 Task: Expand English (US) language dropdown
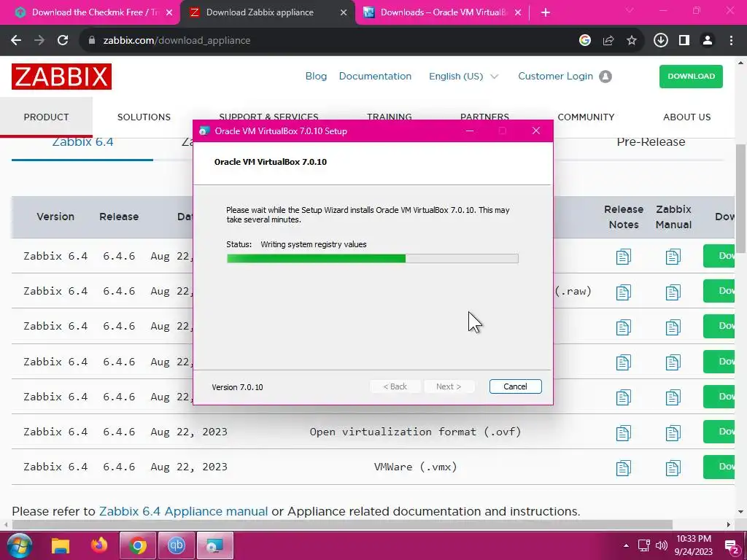[463, 76]
